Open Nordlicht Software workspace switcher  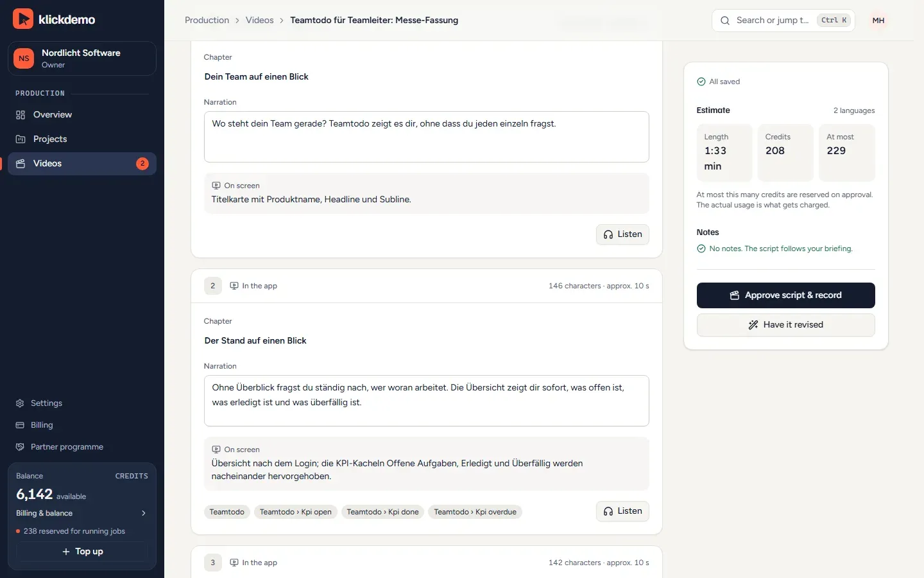click(x=82, y=58)
